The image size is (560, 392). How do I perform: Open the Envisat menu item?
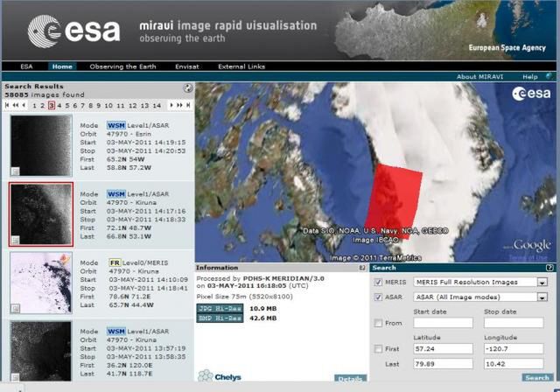click(x=187, y=66)
